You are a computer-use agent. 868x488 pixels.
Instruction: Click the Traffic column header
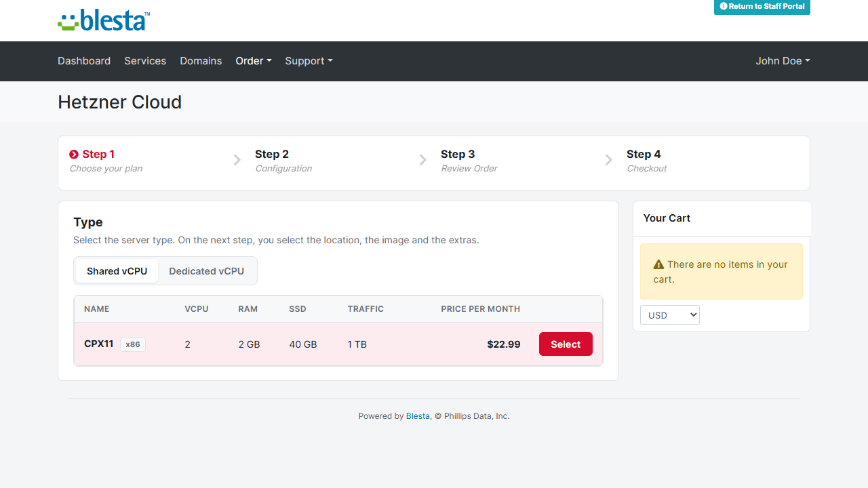click(x=366, y=309)
